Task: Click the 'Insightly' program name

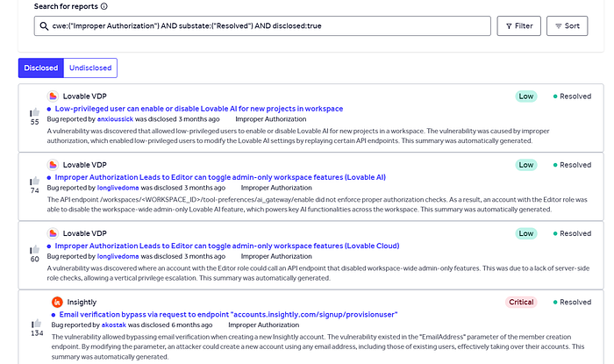Action: click(x=82, y=302)
